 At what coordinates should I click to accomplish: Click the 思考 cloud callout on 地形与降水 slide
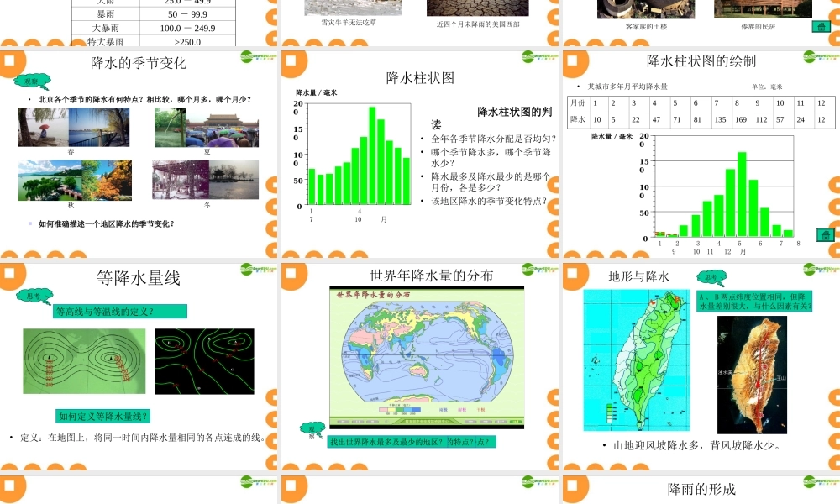(711, 277)
